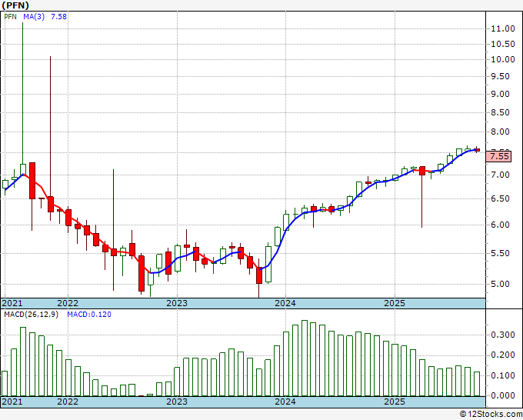523x420 pixels.
Task: Click the 11.00 price axis label
Action: coord(503,28)
